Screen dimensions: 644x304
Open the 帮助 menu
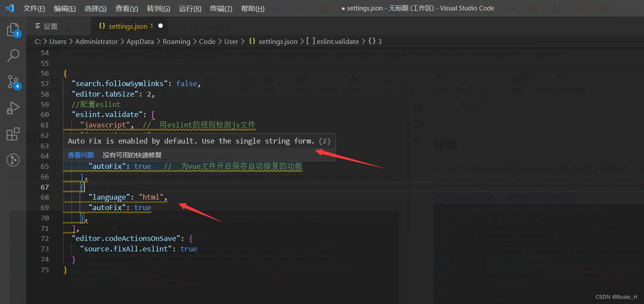(x=252, y=8)
